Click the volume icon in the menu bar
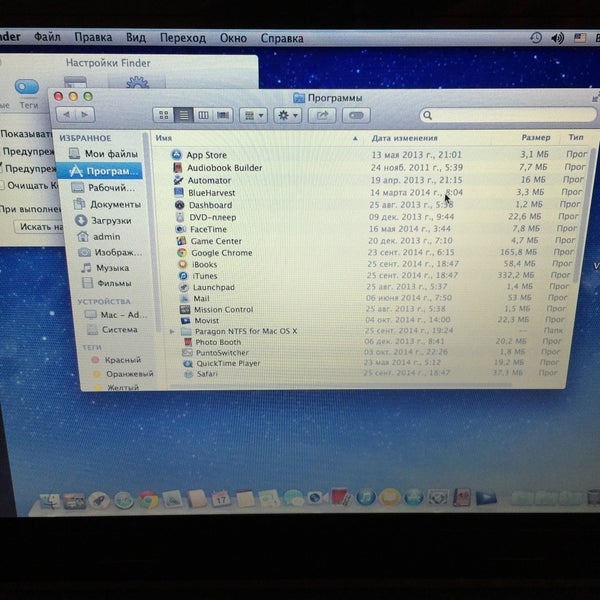The image size is (600, 600). coord(558,38)
